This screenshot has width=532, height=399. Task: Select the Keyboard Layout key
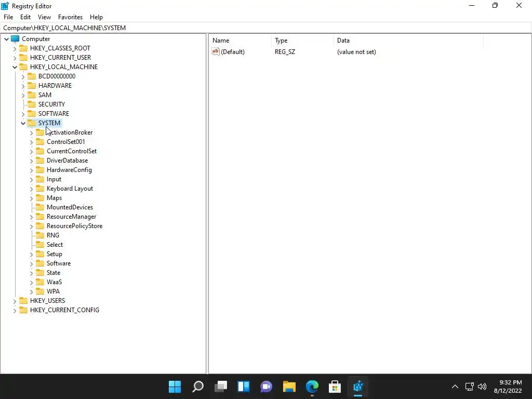pos(70,188)
